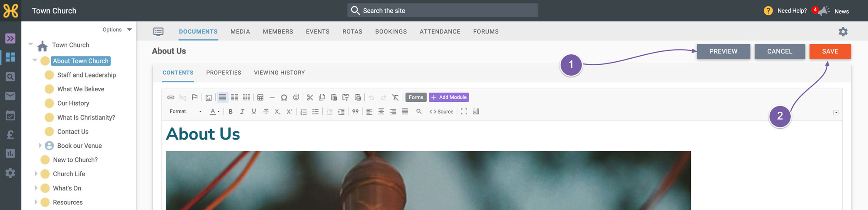Cut with the scissors icon
868x210 pixels.
click(310, 97)
